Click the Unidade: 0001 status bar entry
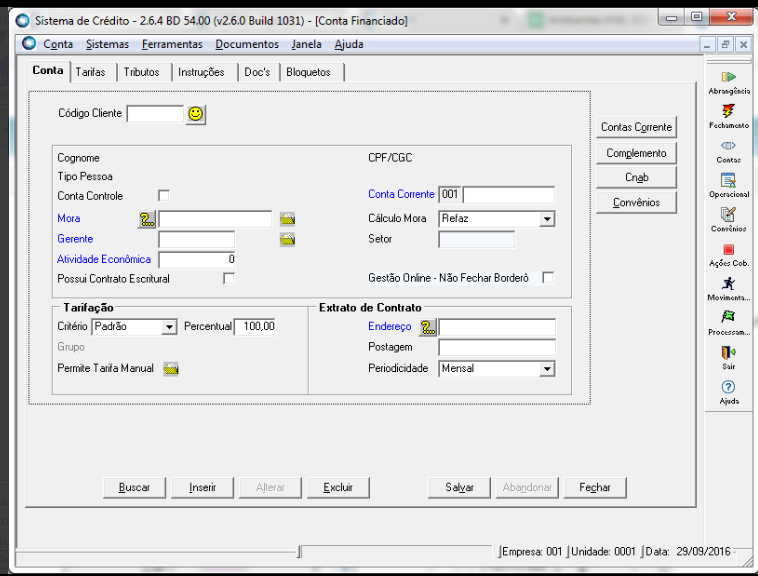758x576 pixels. coord(603,552)
